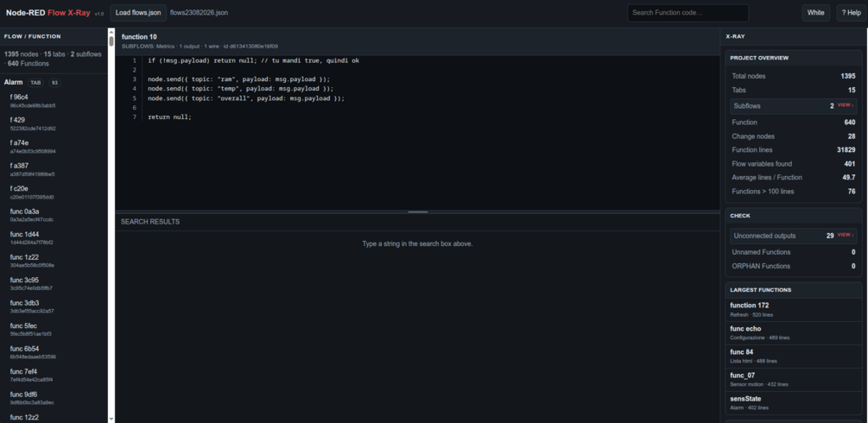Click code line 4 with topic "temp"
Image resolution: width=868 pixels, height=423 pixels.
pos(241,89)
